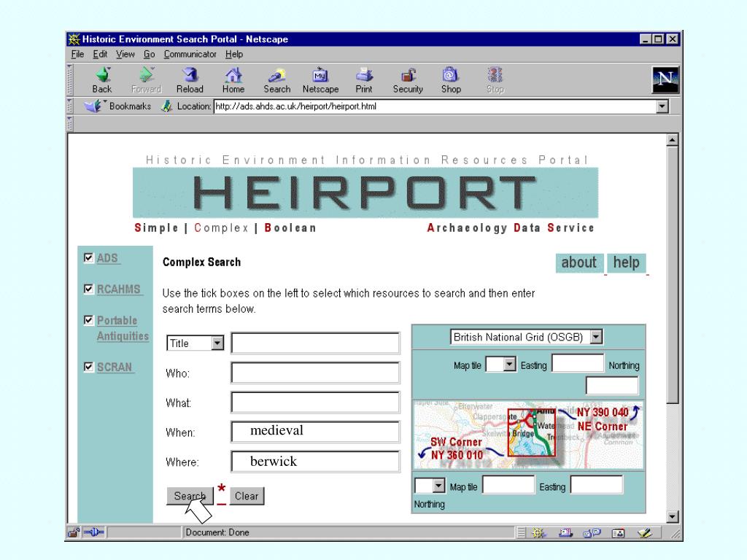
Task: Click the upper Easting input field
Action: pos(578,363)
